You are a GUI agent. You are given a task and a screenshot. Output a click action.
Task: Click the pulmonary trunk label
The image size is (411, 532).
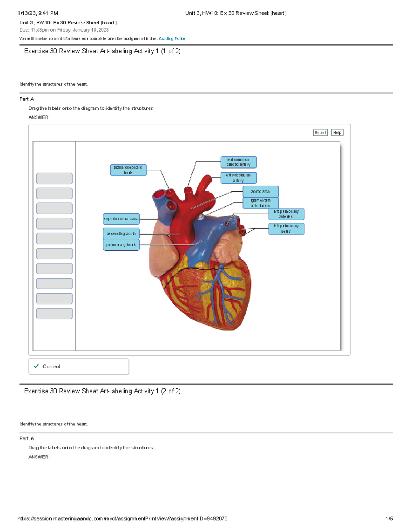click(121, 245)
